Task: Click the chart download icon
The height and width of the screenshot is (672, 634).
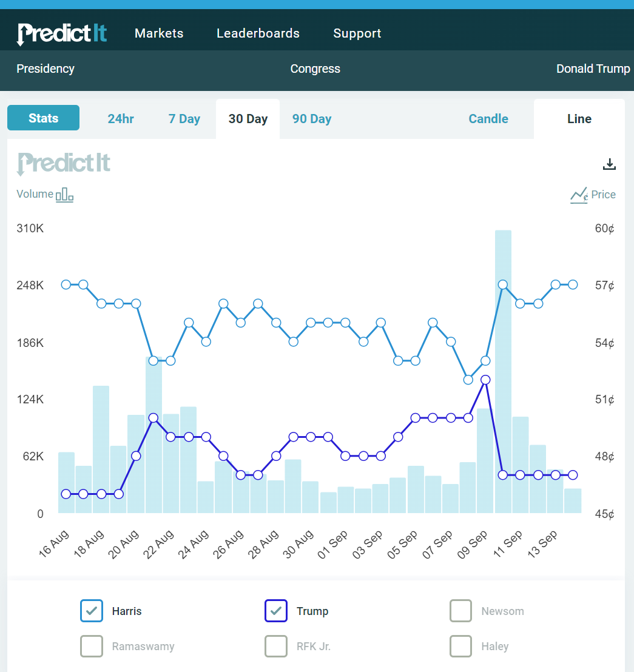Action: tap(609, 164)
